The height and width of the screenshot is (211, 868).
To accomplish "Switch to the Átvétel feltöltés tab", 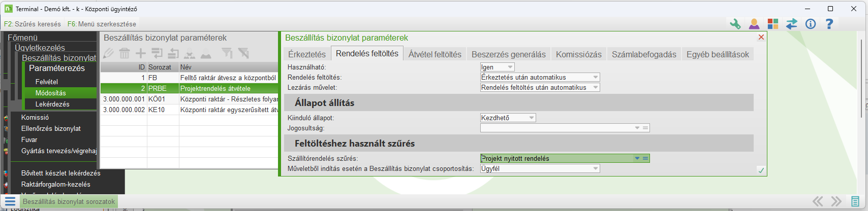I will click(435, 54).
